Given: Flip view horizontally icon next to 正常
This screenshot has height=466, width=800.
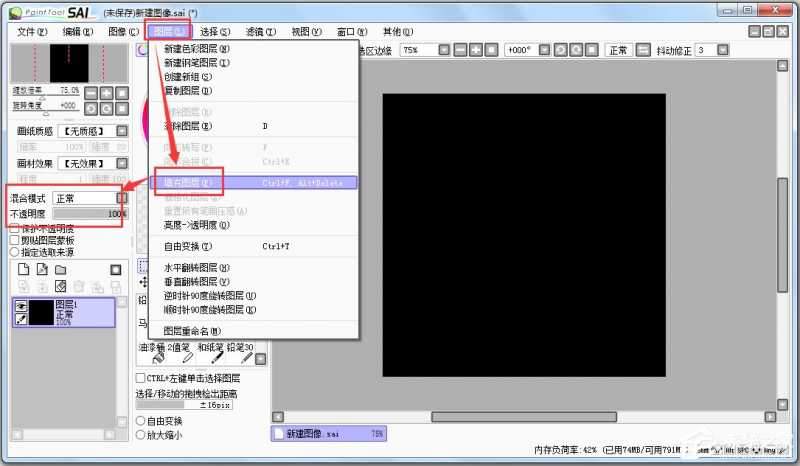Looking at the screenshot, I should (644, 50).
